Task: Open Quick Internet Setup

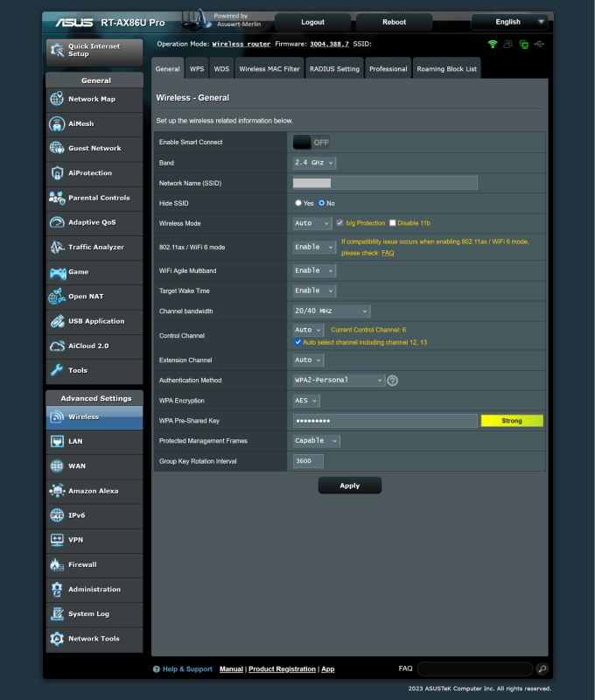Action: [94, 51]
